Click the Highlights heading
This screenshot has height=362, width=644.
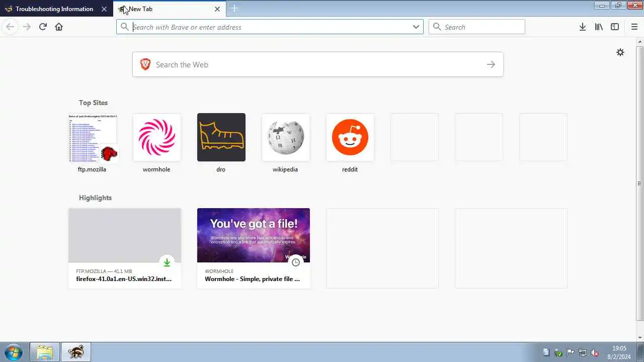[95, 198]
